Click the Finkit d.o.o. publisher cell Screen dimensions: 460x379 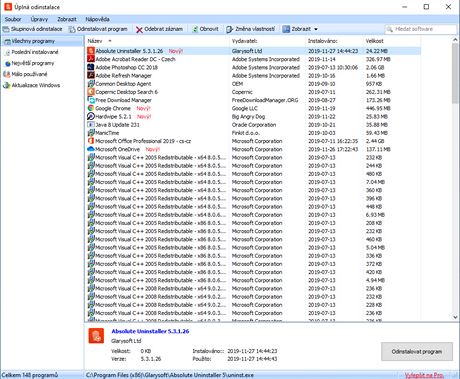(x=245, y=133)
